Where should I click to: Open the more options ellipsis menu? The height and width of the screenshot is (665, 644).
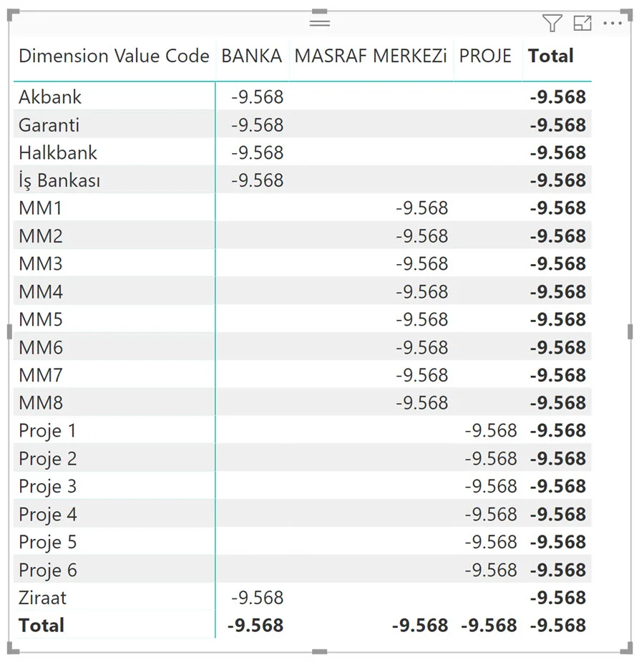(x=613, y=24)
